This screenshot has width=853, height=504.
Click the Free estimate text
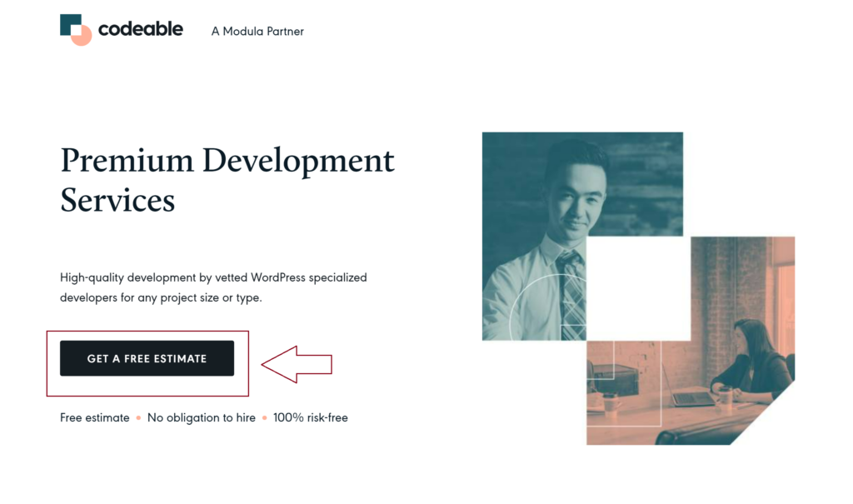click(x=94, y=417)
